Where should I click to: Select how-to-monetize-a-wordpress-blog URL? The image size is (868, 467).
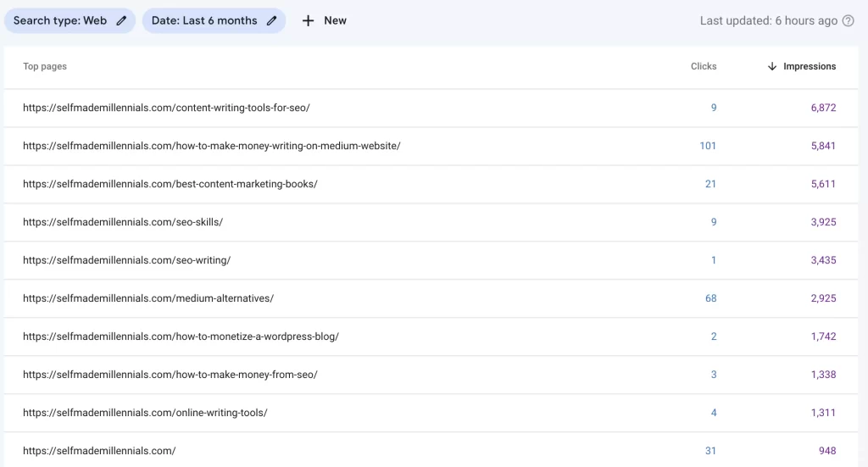[x=181, y=336]
